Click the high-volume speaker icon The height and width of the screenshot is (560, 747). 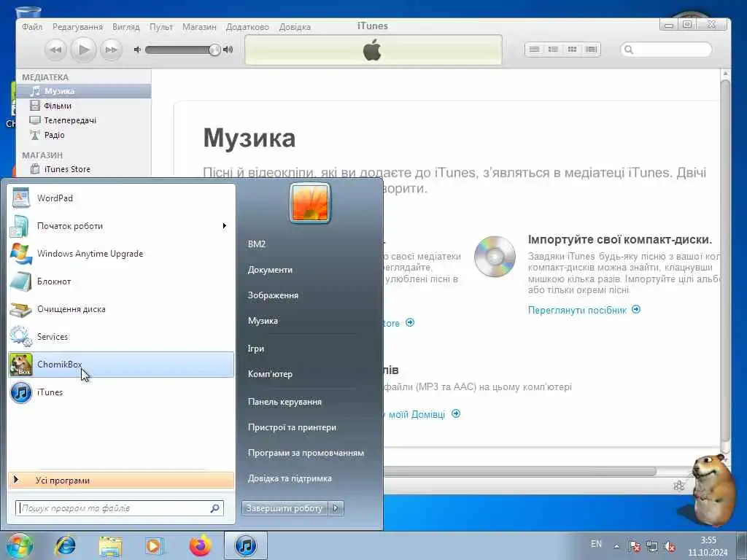tap(228, 50)
